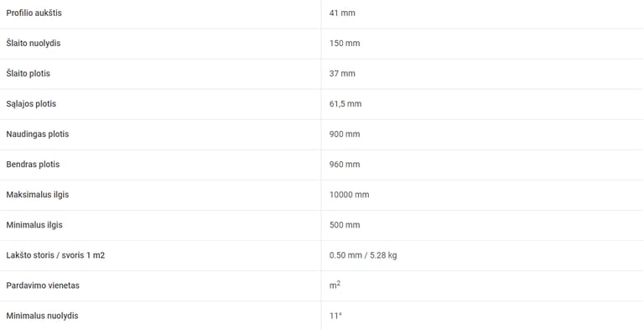Click the 0.50 mm / 5.28 kg value
The width and height of the screenshot is (644, 330).
(363, 255)
